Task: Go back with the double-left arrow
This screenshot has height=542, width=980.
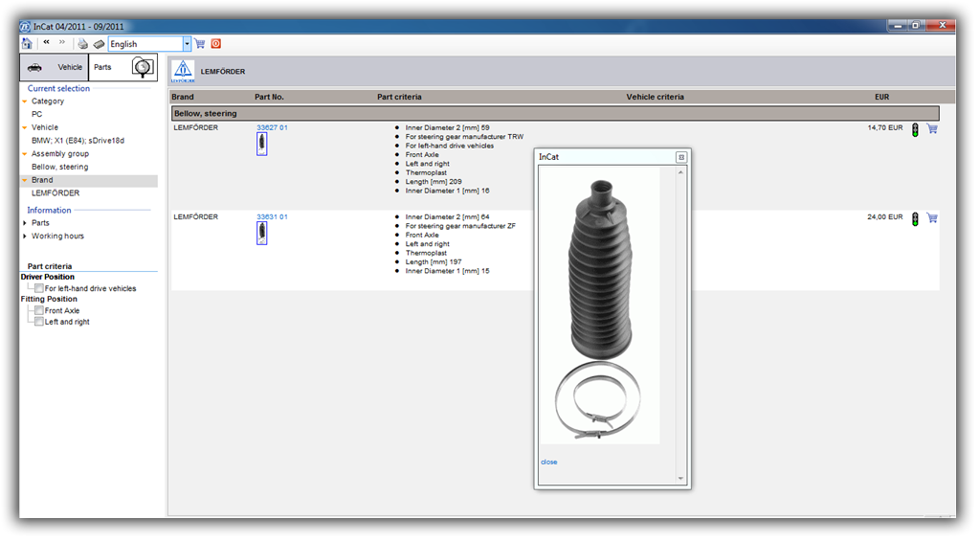Action: pos(46,42)
